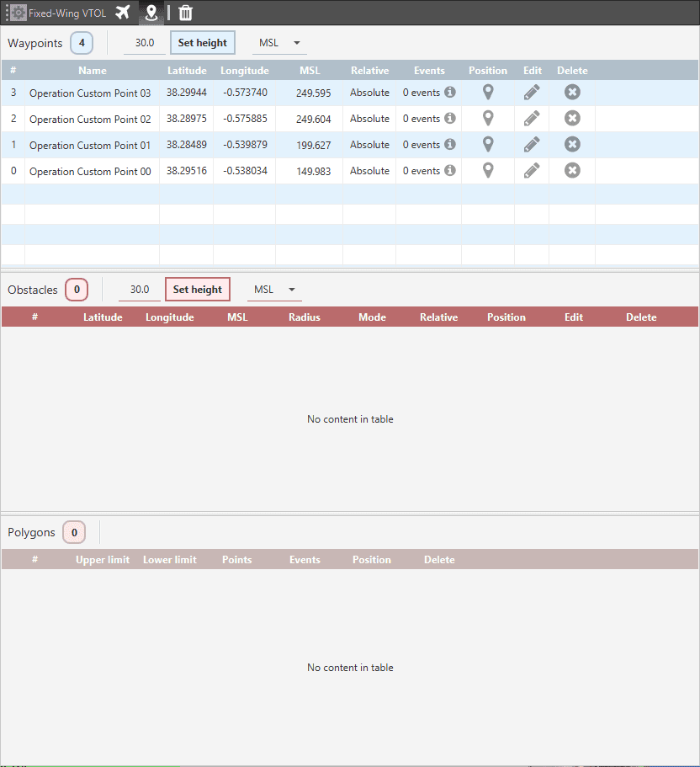Screen dimensions: 700x767
Task: Click position pin for Operation Custom Point 03
Action: [488, 92]
